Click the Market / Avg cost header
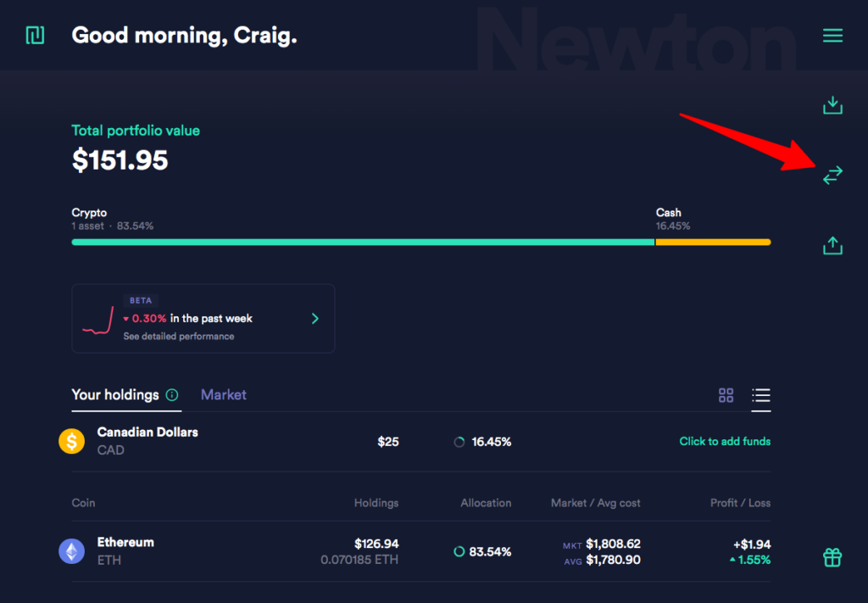The image size is (868, 603). (595, 503)
